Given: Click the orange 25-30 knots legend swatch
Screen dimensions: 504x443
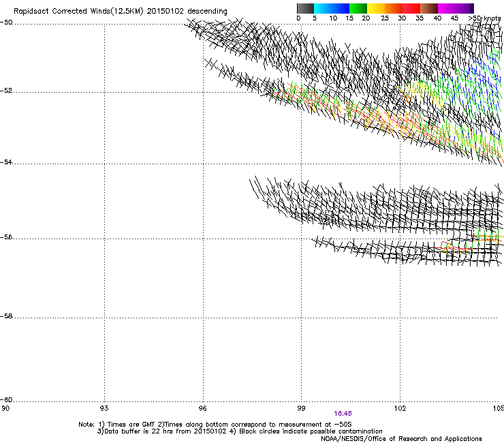Looking at the screenshot, I should 394,8.
